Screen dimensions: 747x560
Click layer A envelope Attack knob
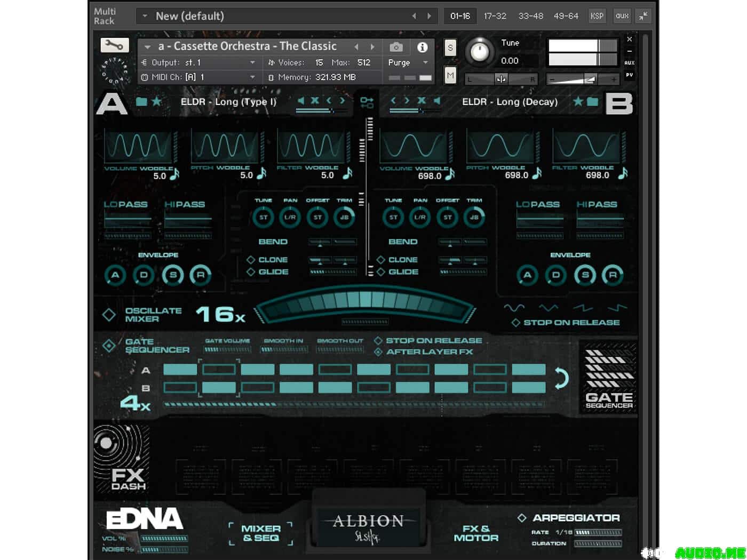point(115,275)
